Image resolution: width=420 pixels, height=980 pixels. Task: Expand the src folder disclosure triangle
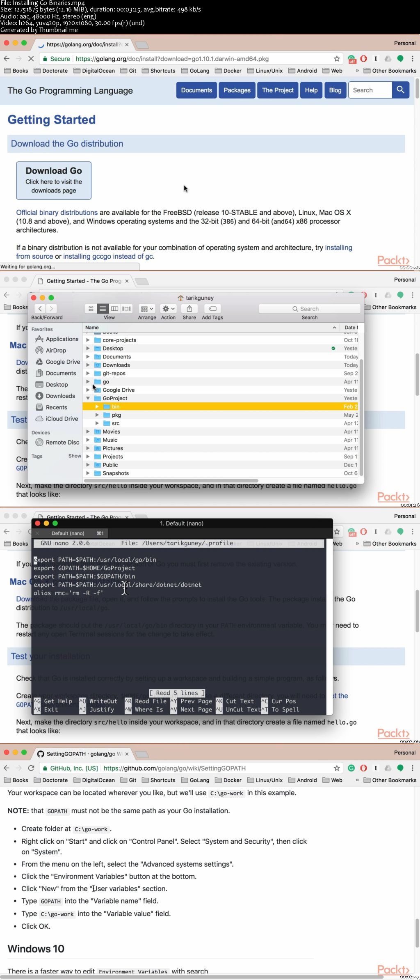[97, 423]
